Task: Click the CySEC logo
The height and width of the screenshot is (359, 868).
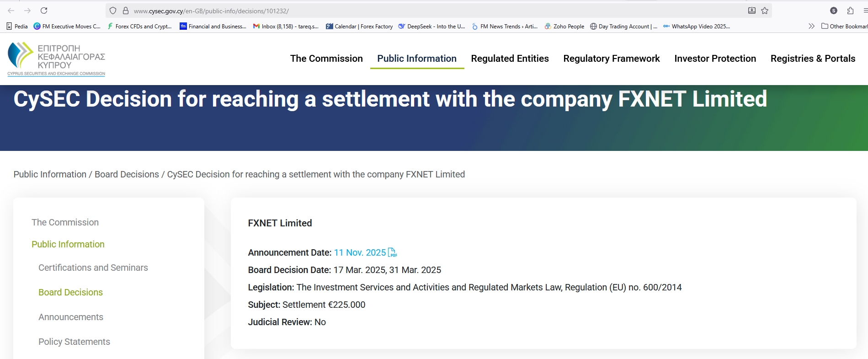Action: pyautogui.click(x=56, y=59)
